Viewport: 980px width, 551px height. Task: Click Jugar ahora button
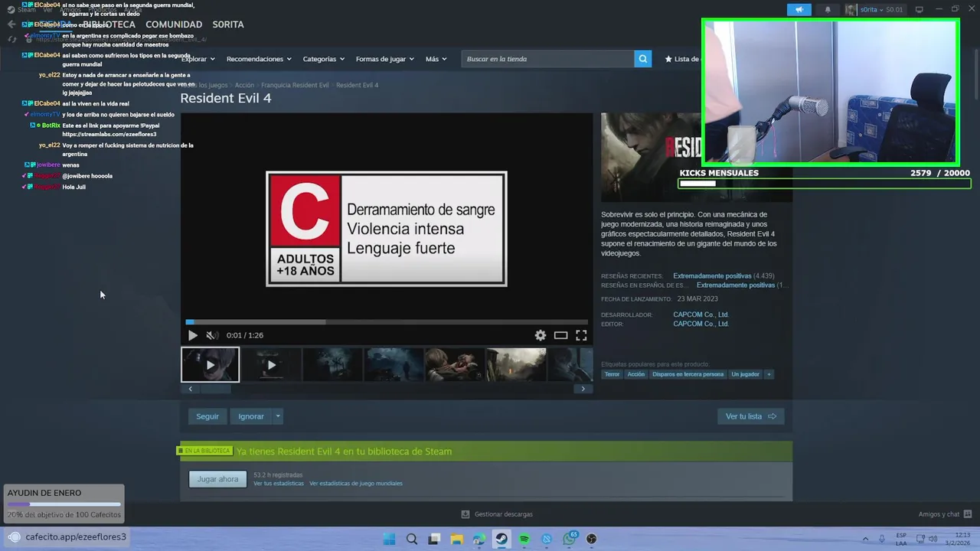[218, 479]
